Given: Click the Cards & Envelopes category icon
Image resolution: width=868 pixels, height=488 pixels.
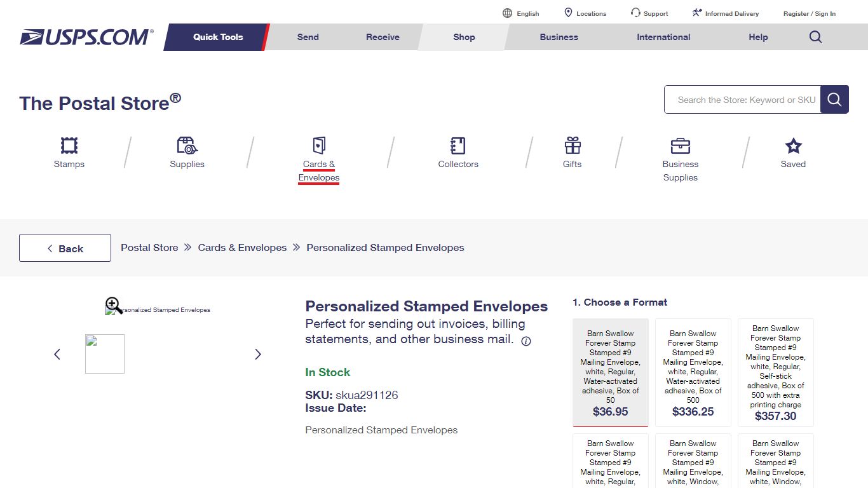Looking at the screenshot, I should point(319,146).
